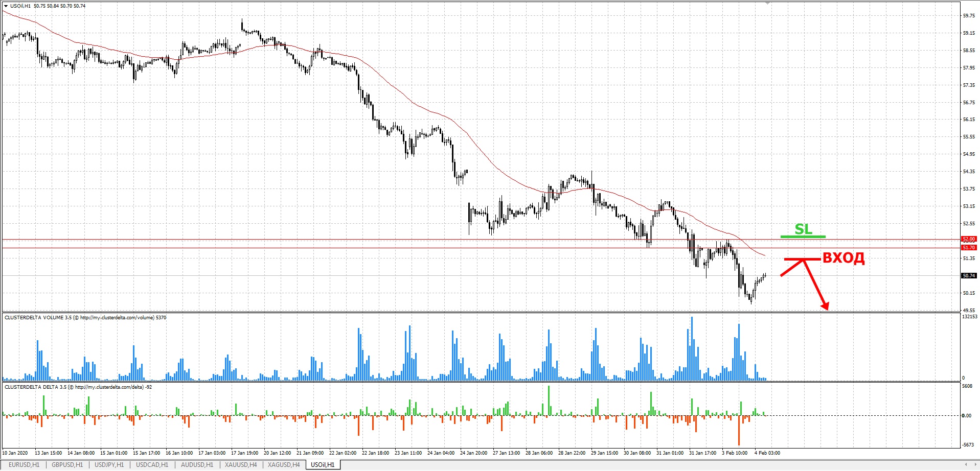
Task: Switch to the GBPUSD,H1 chart tab
Action: [x=67, y=465]
